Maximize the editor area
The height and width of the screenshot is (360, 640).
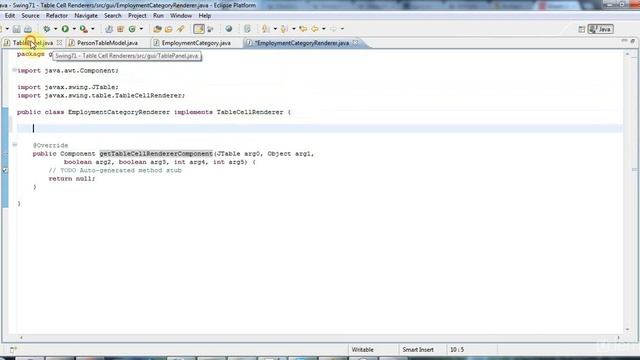[x=633, y=41]
